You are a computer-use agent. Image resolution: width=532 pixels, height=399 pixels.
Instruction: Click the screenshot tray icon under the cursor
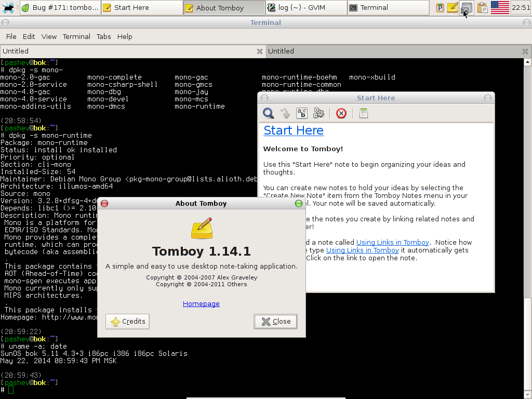click(467, 7)
